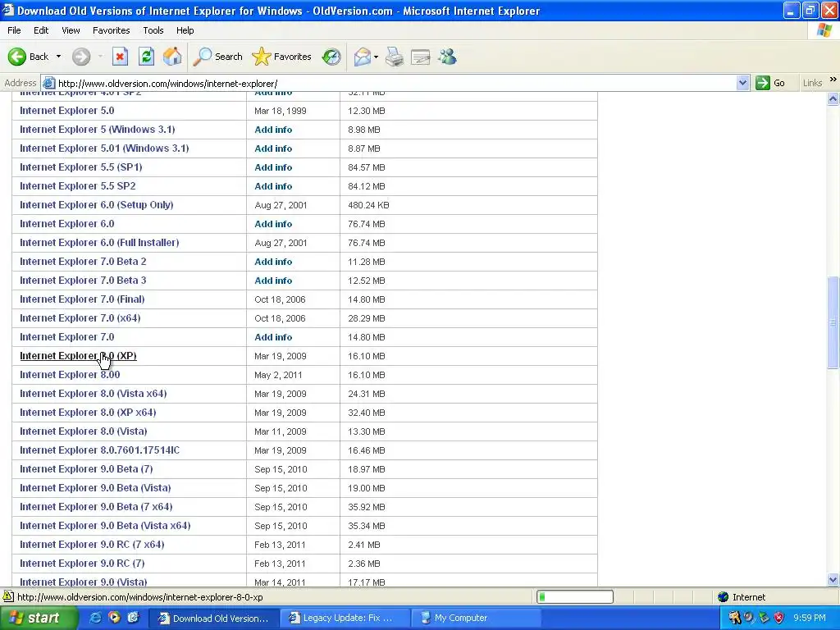Click the Go button
The width and height of the screenshot is (840, 630).
pos(770,83)
